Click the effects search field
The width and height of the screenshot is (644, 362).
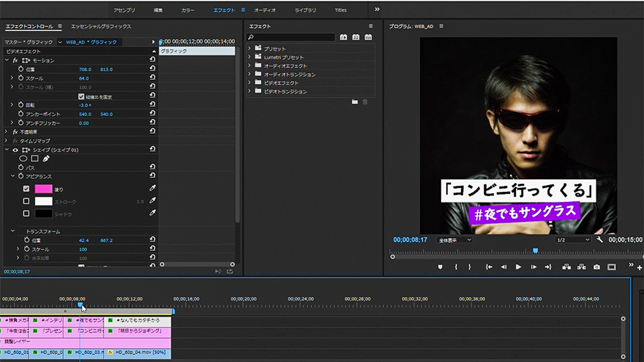coord(291,37)
